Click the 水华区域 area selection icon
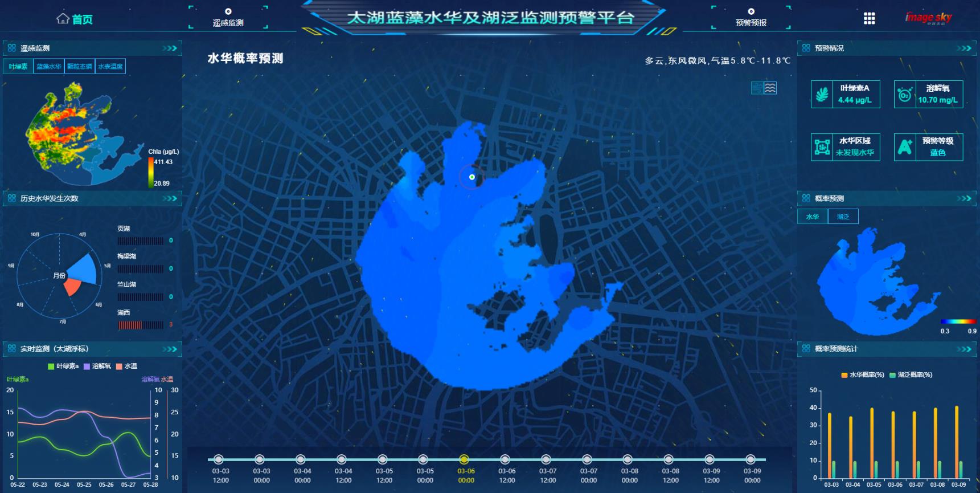 (822, 148)
